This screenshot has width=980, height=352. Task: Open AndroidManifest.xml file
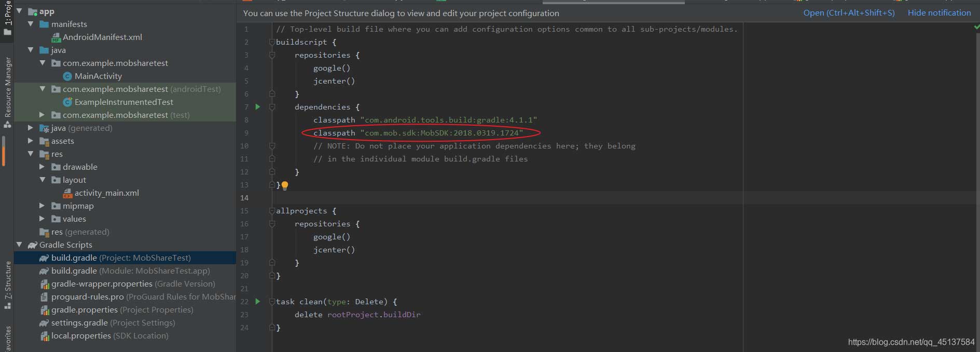click(102, 37)
